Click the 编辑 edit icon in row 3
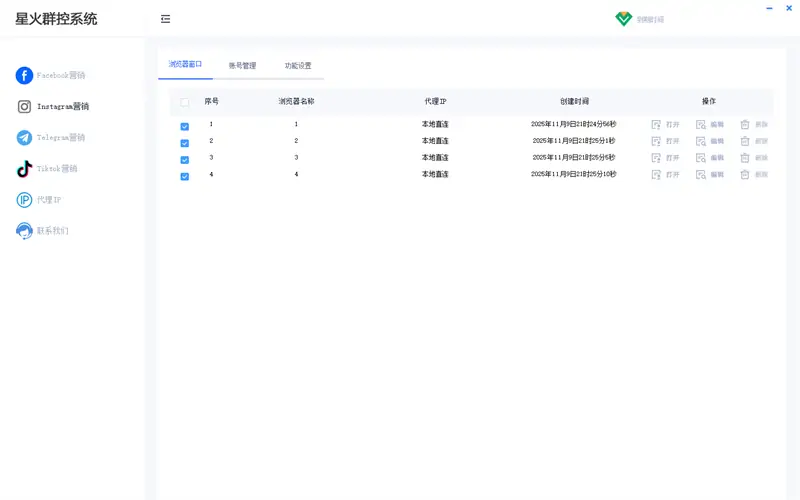This screenshot has height=500, width=800. point(701,158)
